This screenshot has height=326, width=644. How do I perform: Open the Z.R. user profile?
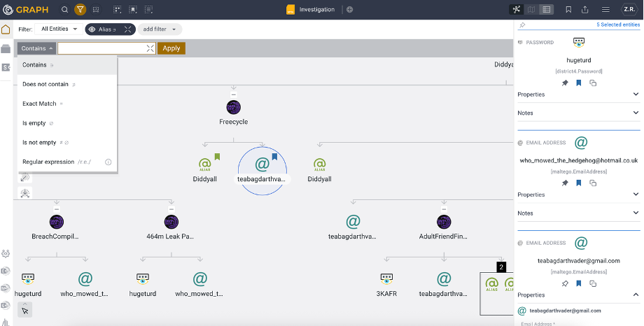pyautogui.click(x=629, y=9)
